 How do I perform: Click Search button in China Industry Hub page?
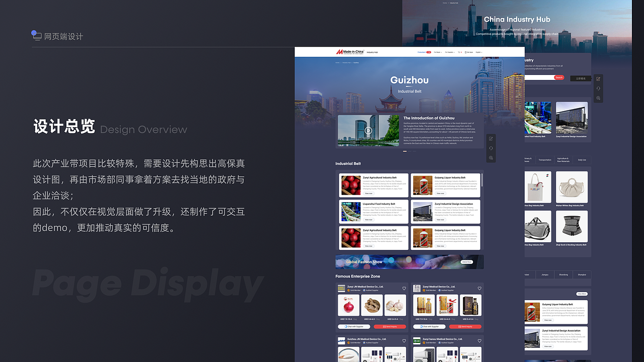pos(559,77)
